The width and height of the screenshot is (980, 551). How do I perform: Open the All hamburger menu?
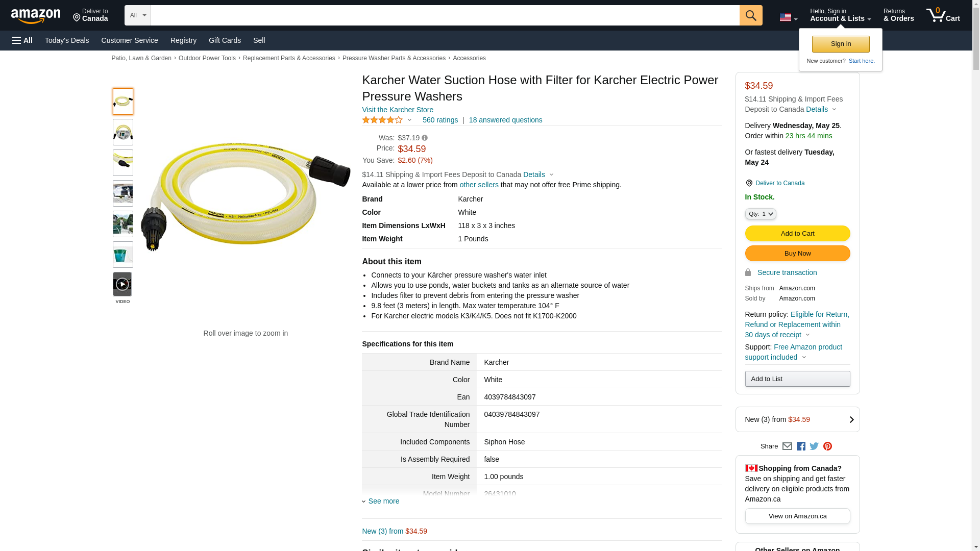22,40
